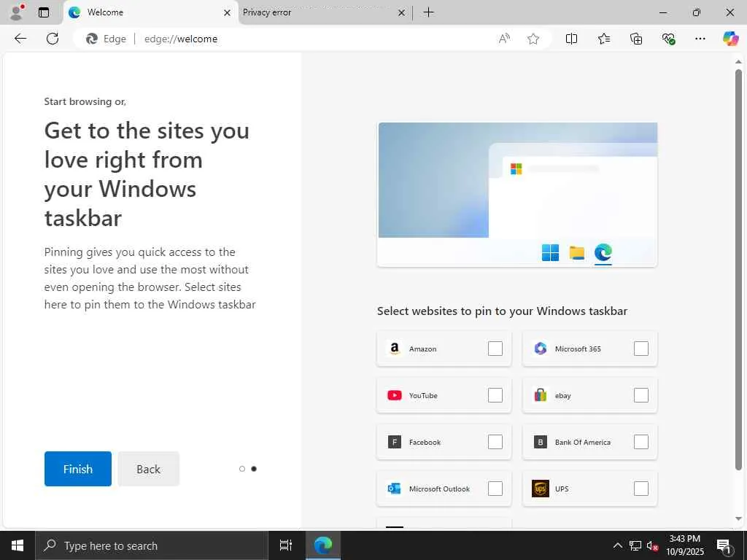
Task: Click the Microsoft 365 logo icon
Action: tap(541, 349)
